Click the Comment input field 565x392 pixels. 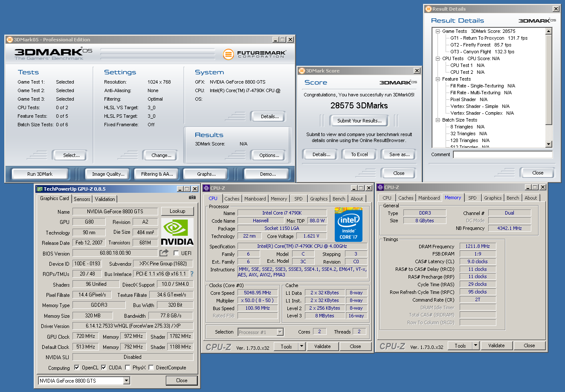(503, 154)
